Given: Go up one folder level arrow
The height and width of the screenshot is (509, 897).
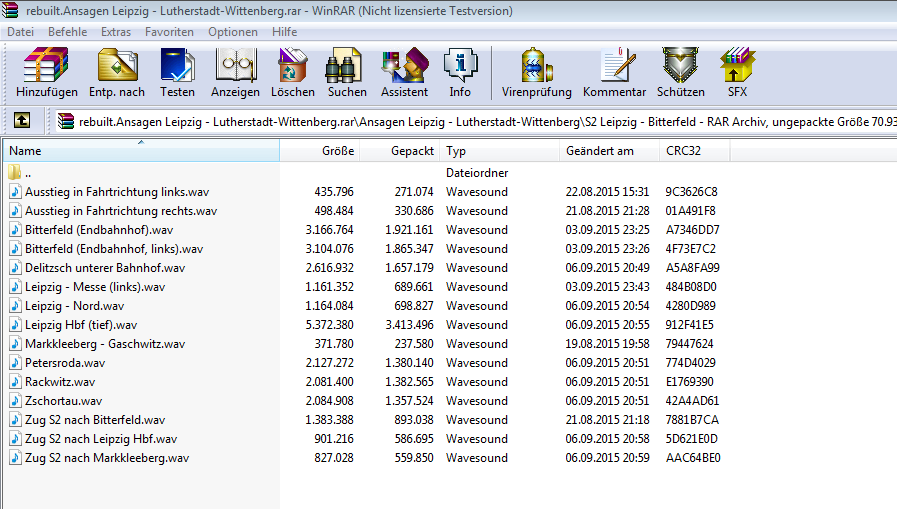Looking at the screenshot, I should 22,121.
